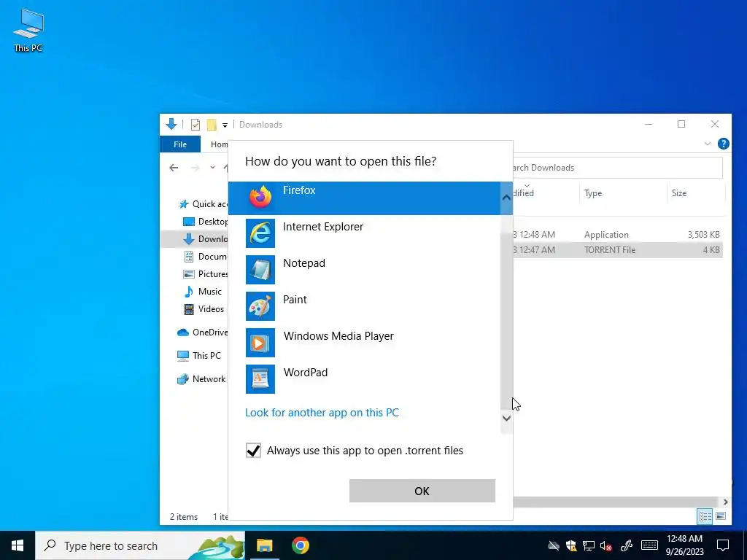Click Explorer horizontal scrollbar right arrow
Viewport: 747px width, 560px height.
[x=725, y=502]
